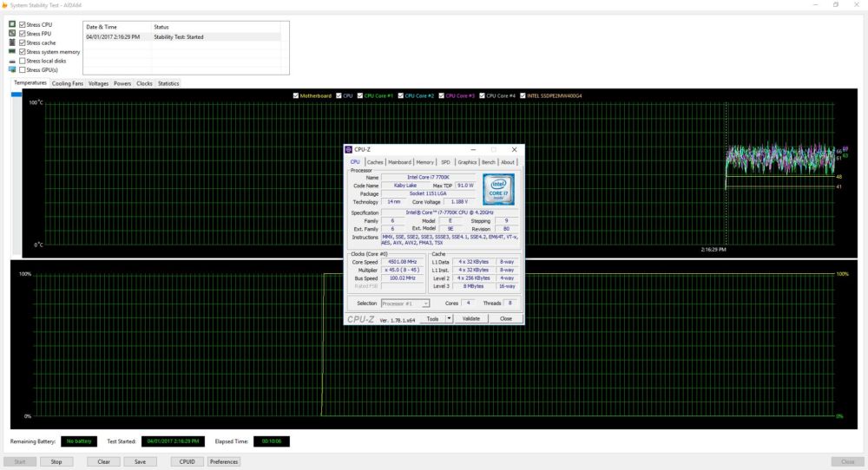The height and width of the screenshot is (470, 868).
Task: Click Validate in CPU-Z
Action: click(471, 318)
